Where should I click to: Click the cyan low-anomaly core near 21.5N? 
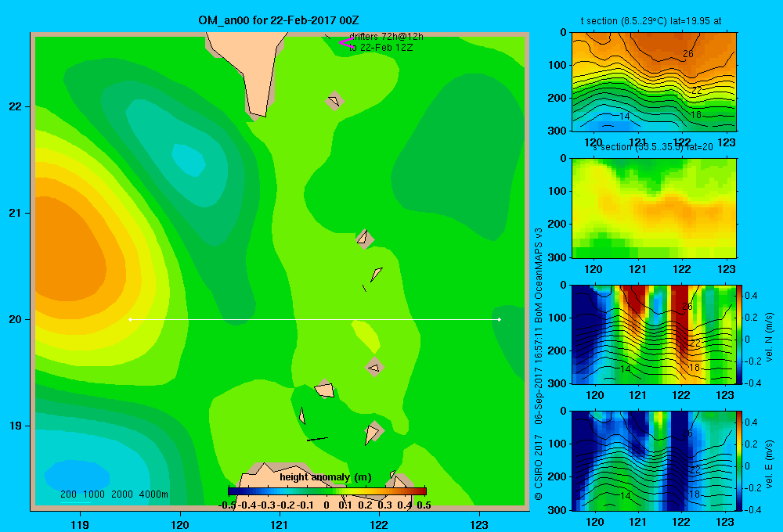(x=189, y=160)
